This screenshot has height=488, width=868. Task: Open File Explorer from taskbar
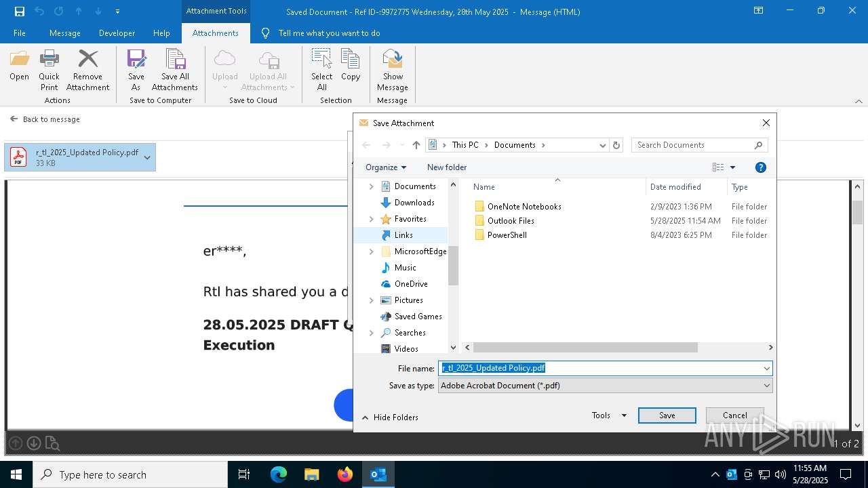click(311, 474)
